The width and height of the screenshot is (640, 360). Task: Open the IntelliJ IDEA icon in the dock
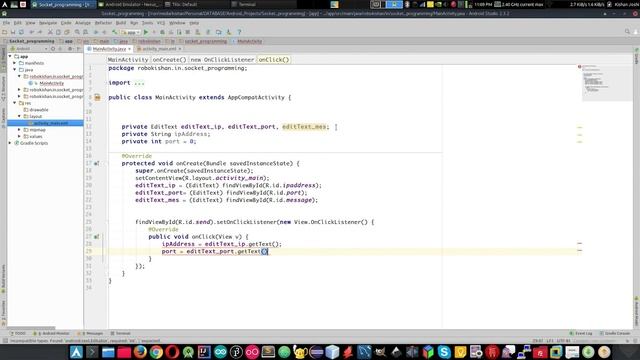[204, 352]
